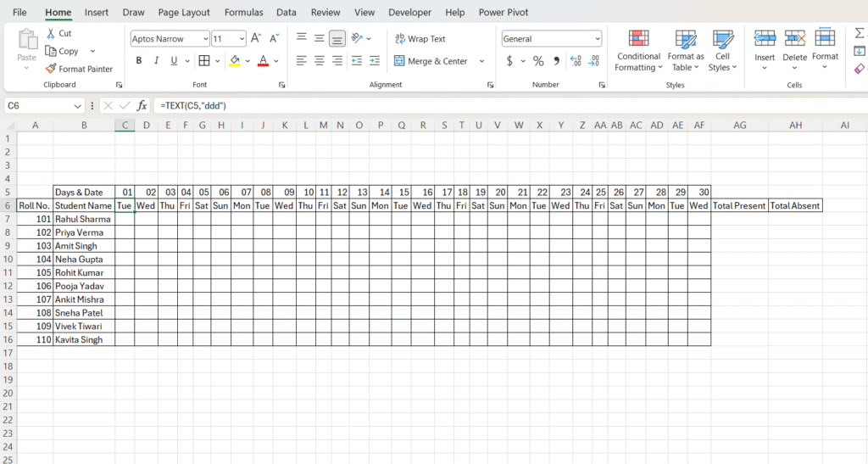Expand the Merge & Center arrow

click(481, 61)
